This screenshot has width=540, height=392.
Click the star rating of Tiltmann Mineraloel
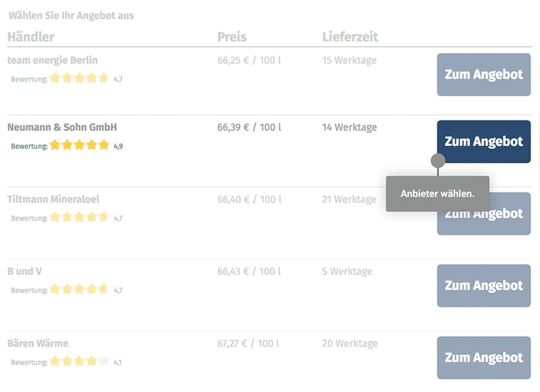tap(79, 217)
